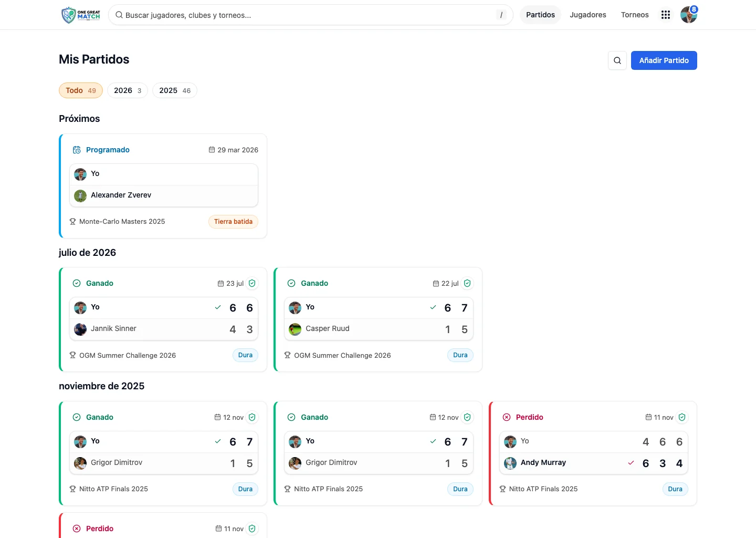756x538 pixels.
Task: Open the Andy Murray player name
Action: pos(543,462)
